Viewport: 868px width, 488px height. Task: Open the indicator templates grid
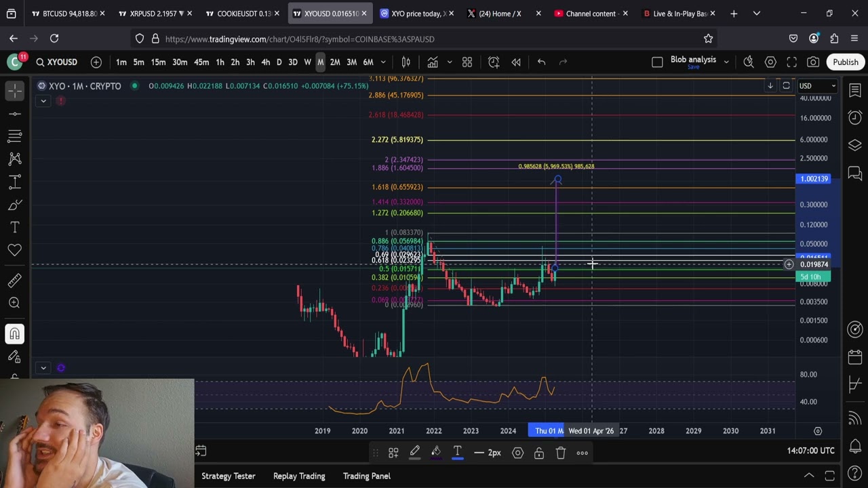pos(467,62)
